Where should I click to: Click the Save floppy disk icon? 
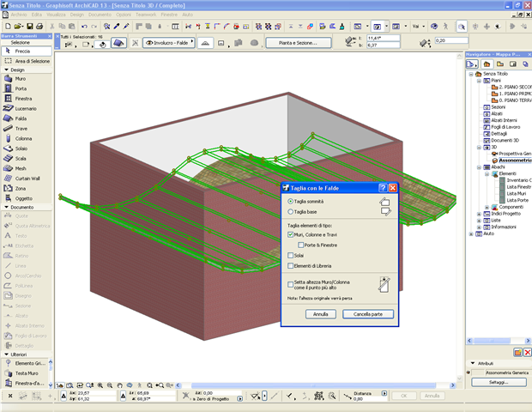[30, 26]
